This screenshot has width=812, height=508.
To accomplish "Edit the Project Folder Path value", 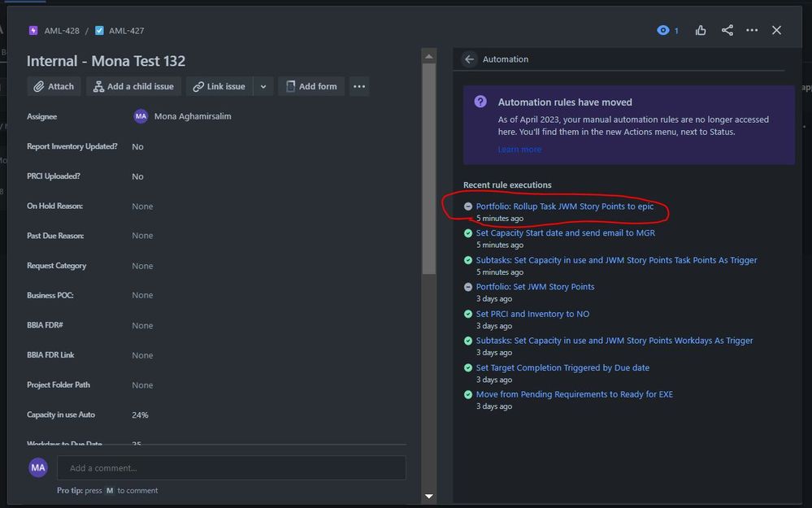I will (142, 385).
